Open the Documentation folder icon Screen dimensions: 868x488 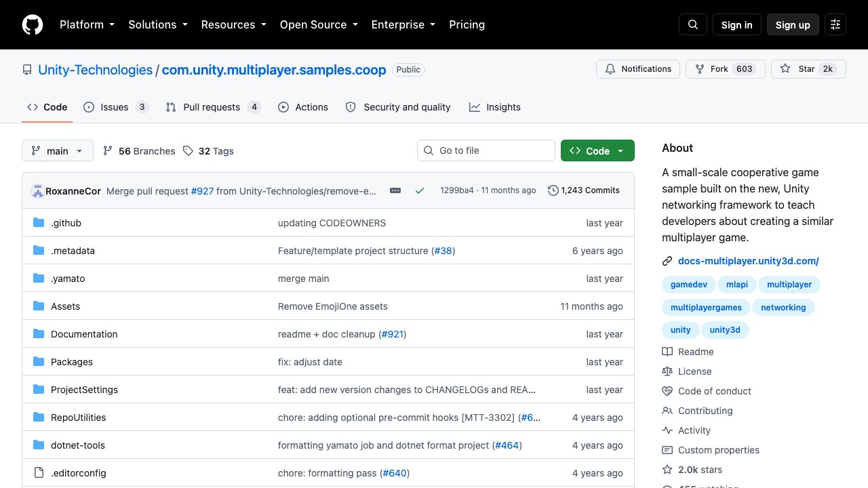[39, 334]
